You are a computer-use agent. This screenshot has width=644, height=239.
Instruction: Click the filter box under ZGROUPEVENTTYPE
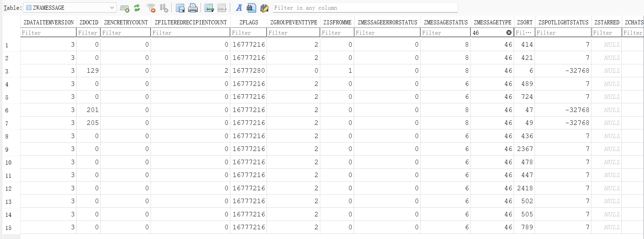tap(294, 33)
